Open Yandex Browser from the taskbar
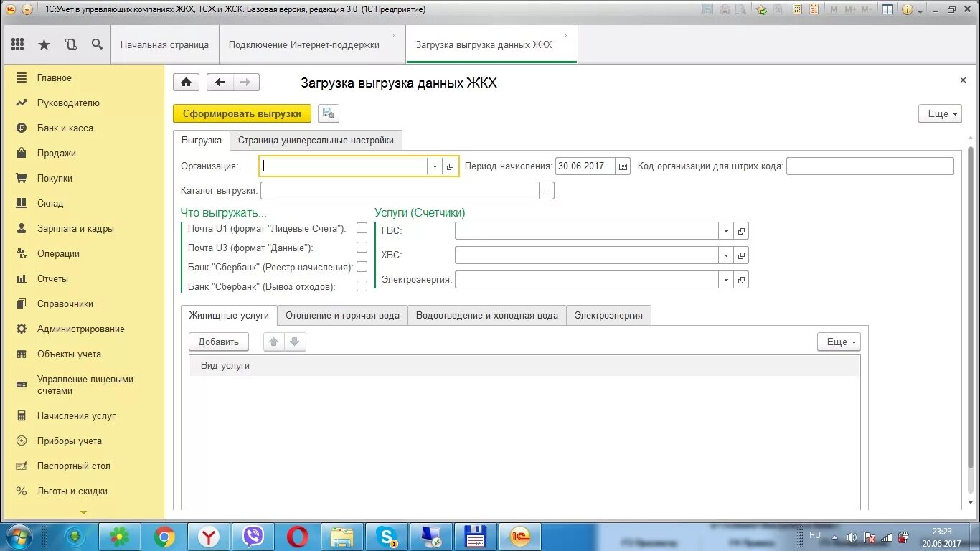The width and height of the screenshot is (980, 551). pyautogui.click(x=209, y=537)
